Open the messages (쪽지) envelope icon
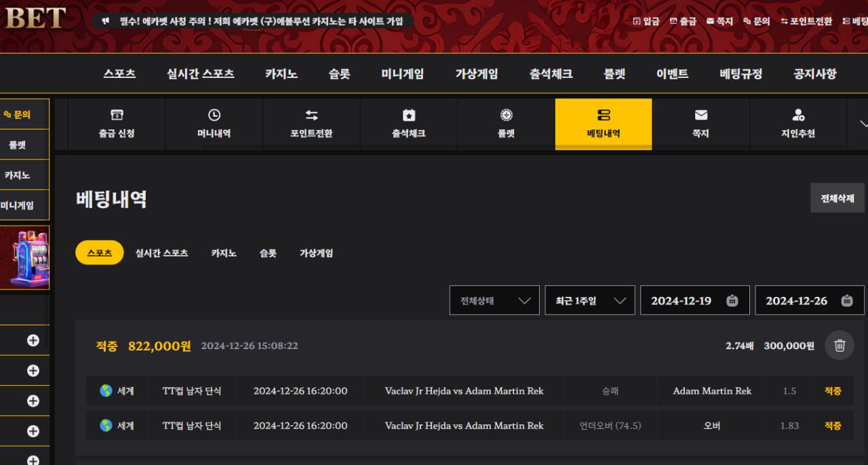This screenshot has height=465, width=868. click(701, 115)
